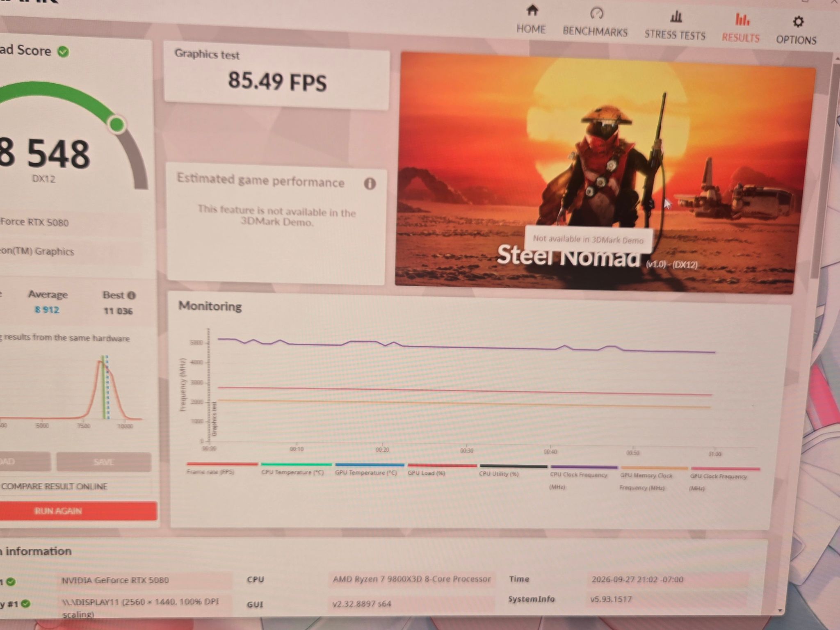
Task: Open the OPTIONS gear tab
Action: click(796, 31)
